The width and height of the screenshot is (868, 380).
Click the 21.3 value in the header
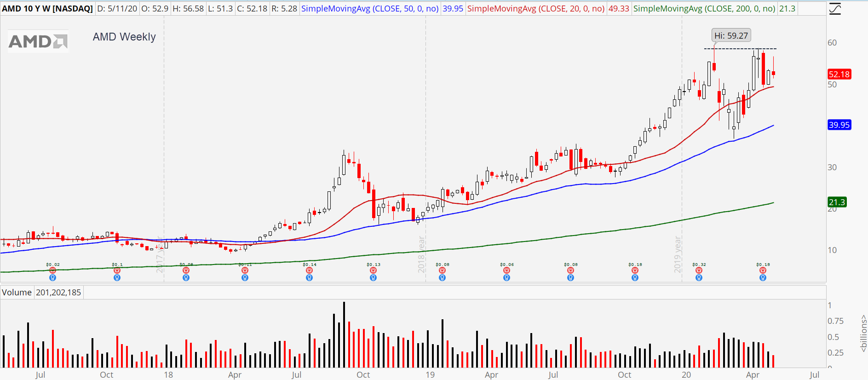pos(787,9)
